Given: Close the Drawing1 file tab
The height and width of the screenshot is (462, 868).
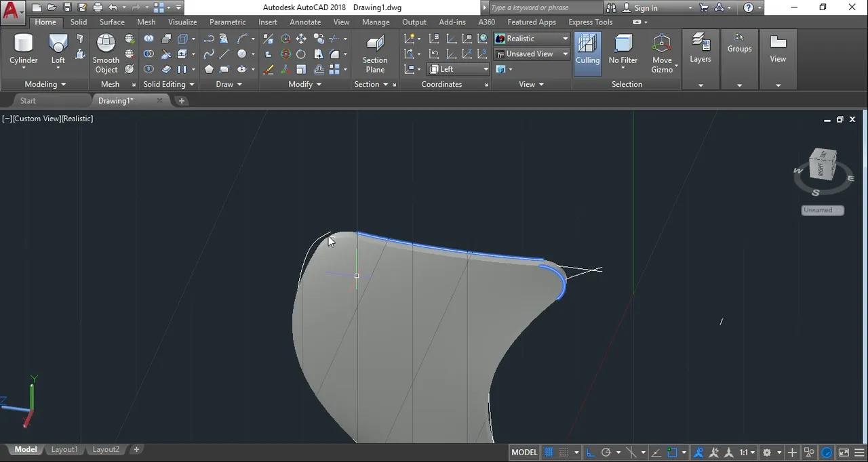Looking at the screenshot, I should coord(160,101).
